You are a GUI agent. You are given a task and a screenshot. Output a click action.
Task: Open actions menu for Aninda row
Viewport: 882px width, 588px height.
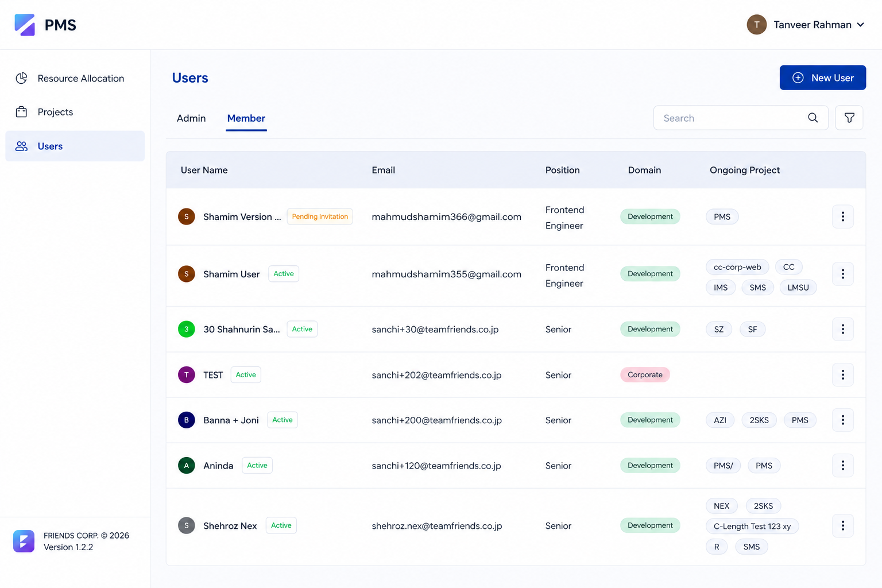(842, 465)
